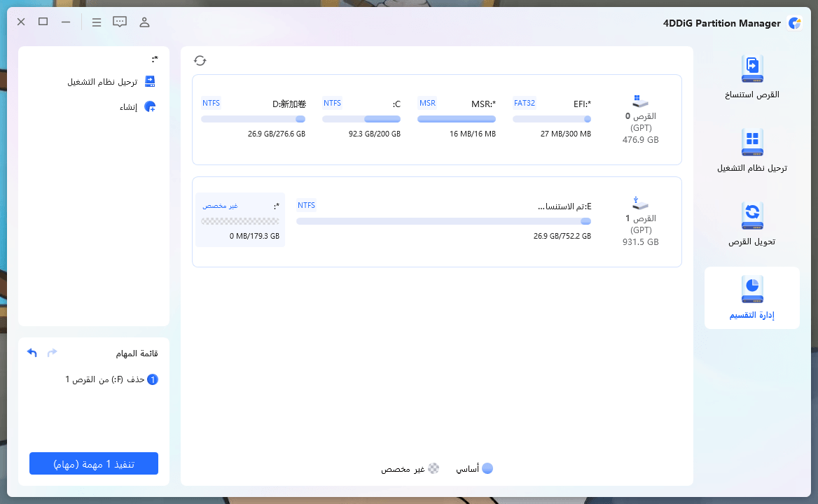The width and height of the screenshot is (818, 504).
Task: Select the delete F: task in the task list
Action: pos(112,379)
